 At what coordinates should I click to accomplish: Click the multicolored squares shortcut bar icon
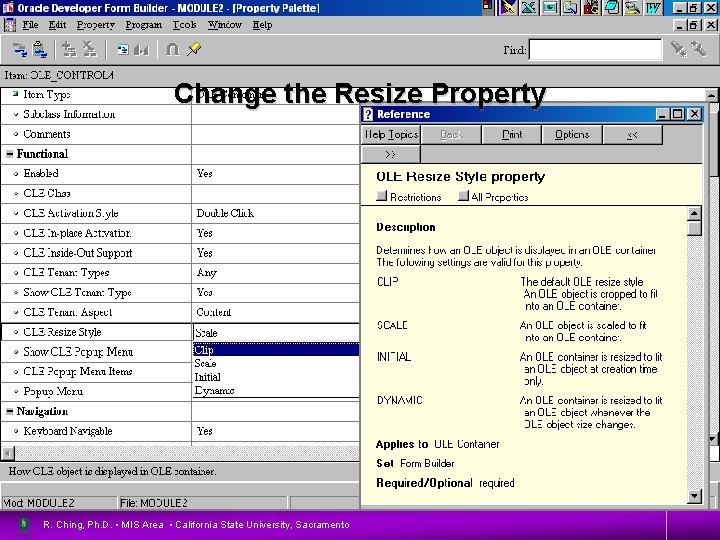pyautogui.click(x=488, y=7)
